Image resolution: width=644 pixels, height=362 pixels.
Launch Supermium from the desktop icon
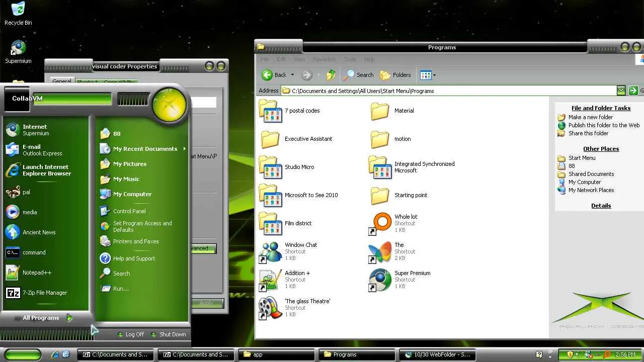click(x=18, y=52)
